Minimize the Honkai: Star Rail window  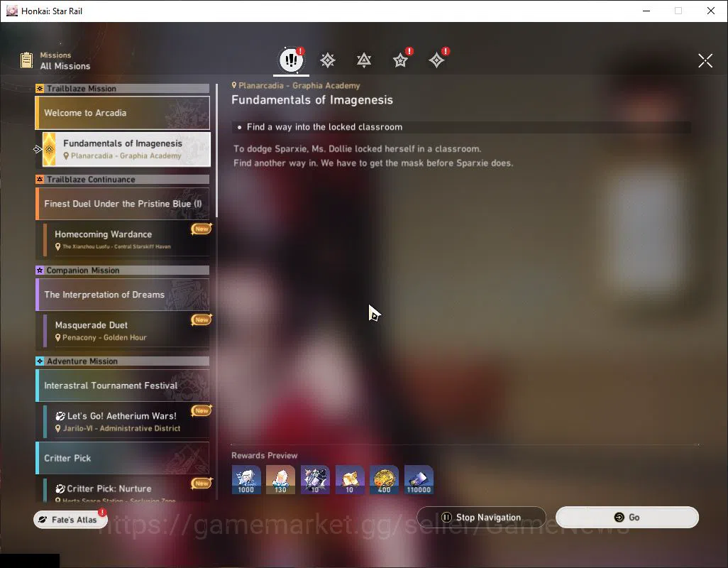click(646, 11)
